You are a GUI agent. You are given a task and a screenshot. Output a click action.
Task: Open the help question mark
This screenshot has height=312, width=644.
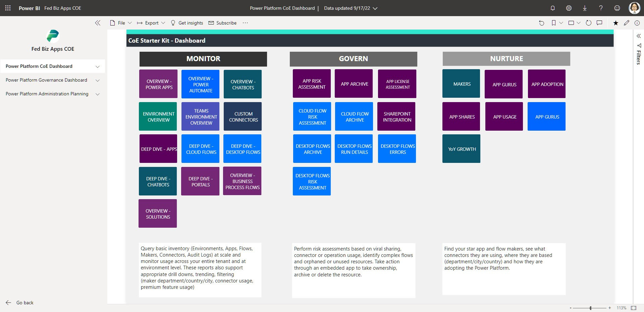(601, 8)
